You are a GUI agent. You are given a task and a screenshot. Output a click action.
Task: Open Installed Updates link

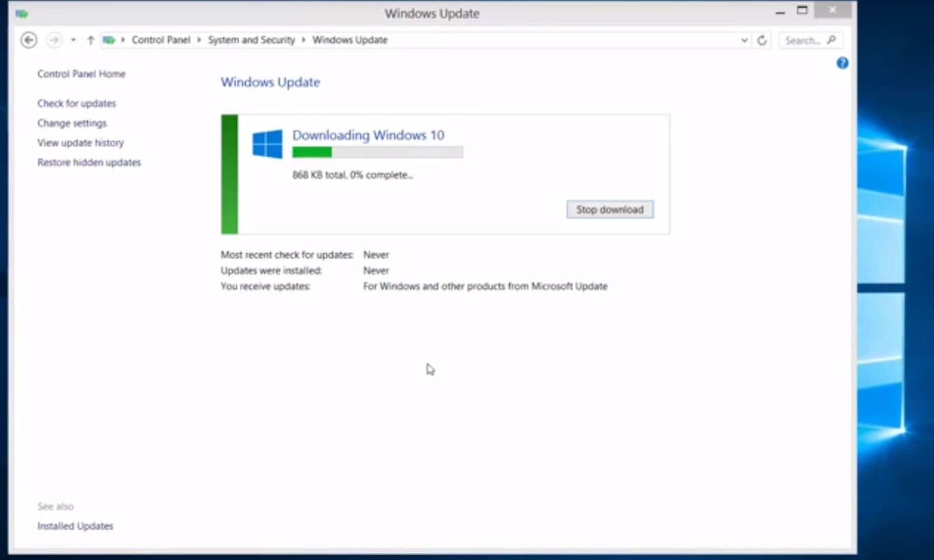[x=76, y=526]
